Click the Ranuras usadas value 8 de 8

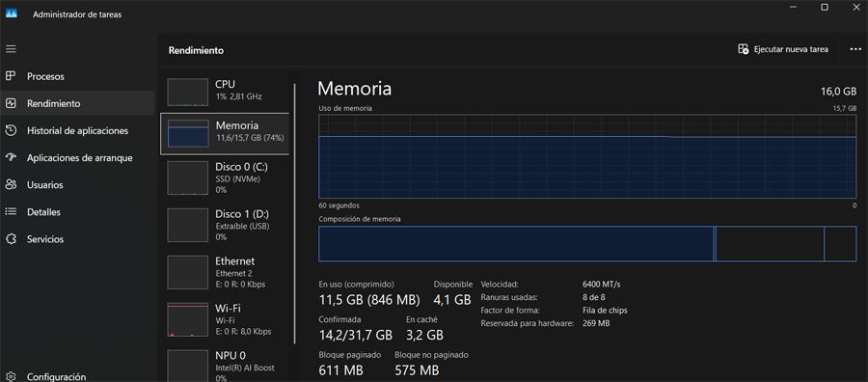594,297
